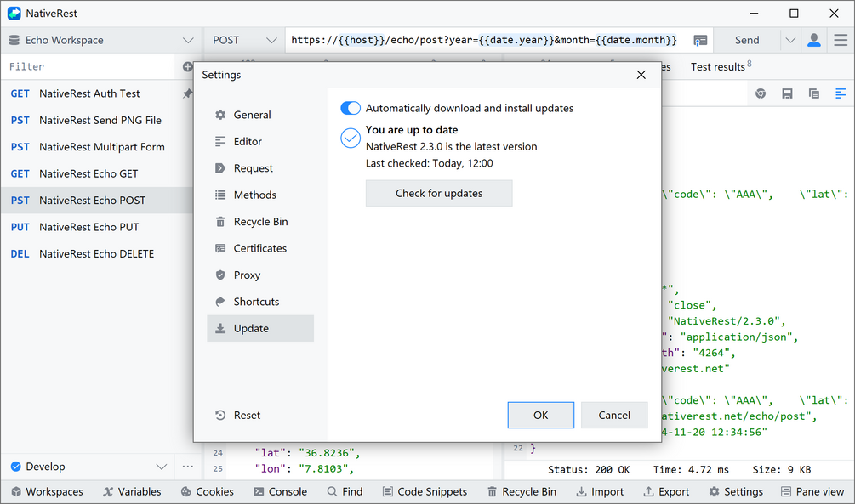Open Recycle Bin settings in the Settings dialog

(x=260, y=222)
